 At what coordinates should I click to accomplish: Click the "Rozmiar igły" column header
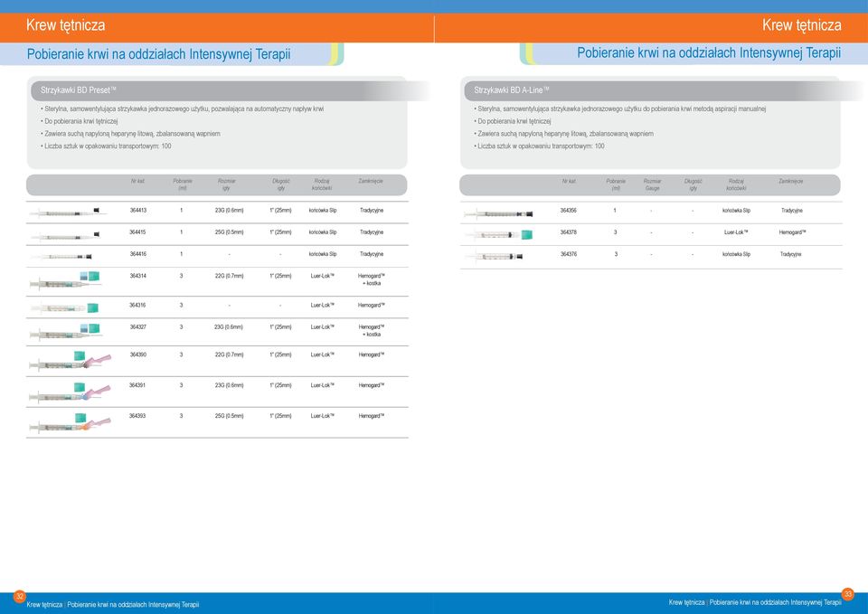pos(226,184)
